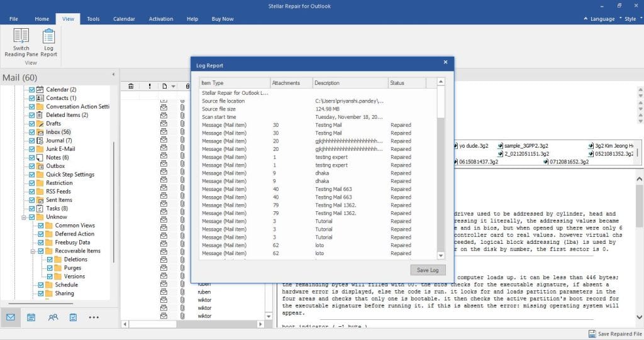Switch to Mail view in bottom navigation
Viewport: 644px width, 340px height.
[11, 317]
